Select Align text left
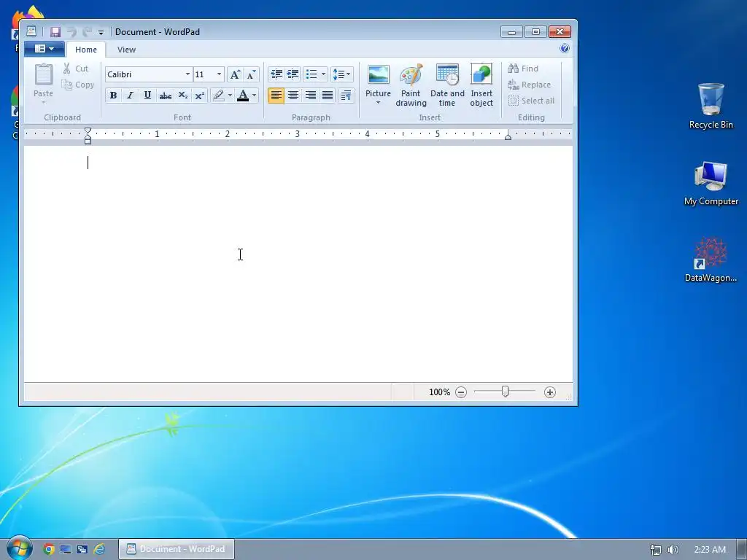This screenshot has height=560, width=747. pyautogui.click(x=276, y=96)
